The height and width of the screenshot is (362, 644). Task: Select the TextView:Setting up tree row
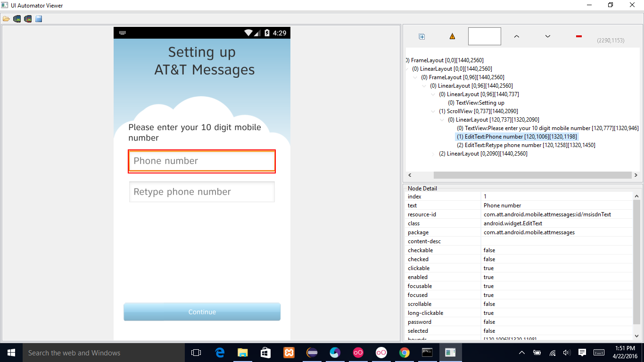click(476, 103)
